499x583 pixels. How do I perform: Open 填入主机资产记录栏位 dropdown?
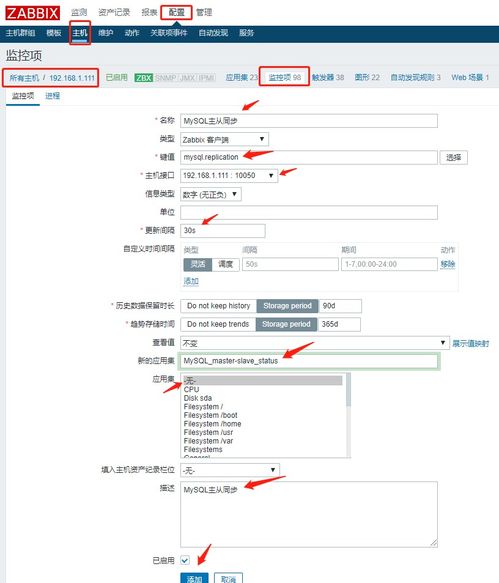[230, 470]
